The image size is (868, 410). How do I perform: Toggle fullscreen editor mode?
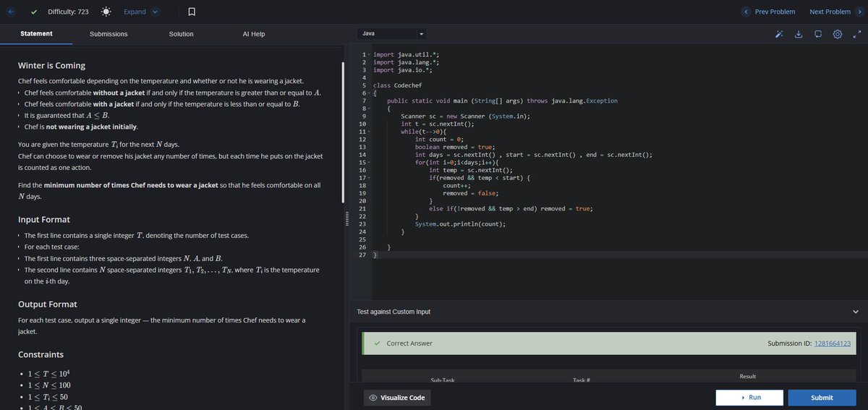tap(857, 34)
